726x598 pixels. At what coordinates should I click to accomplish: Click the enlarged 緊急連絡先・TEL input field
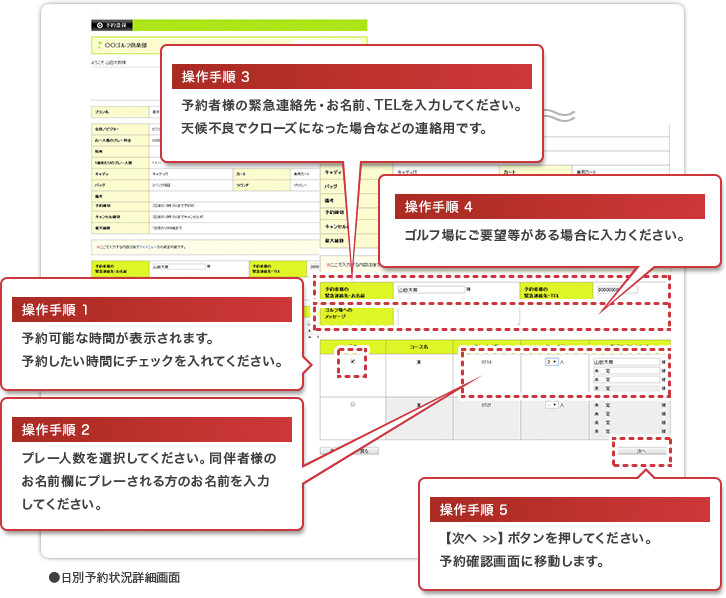click(617, 290)
